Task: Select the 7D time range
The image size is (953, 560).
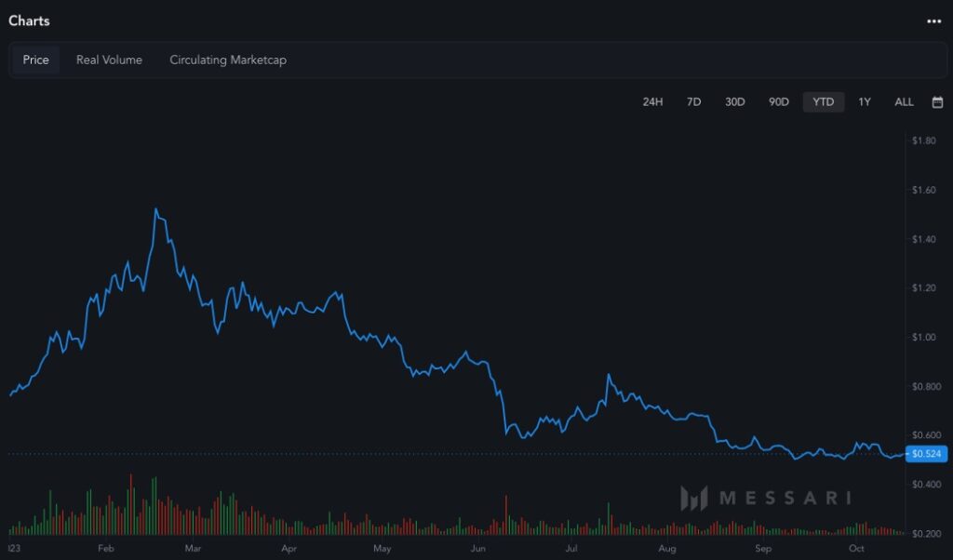Action: (693, 102)
